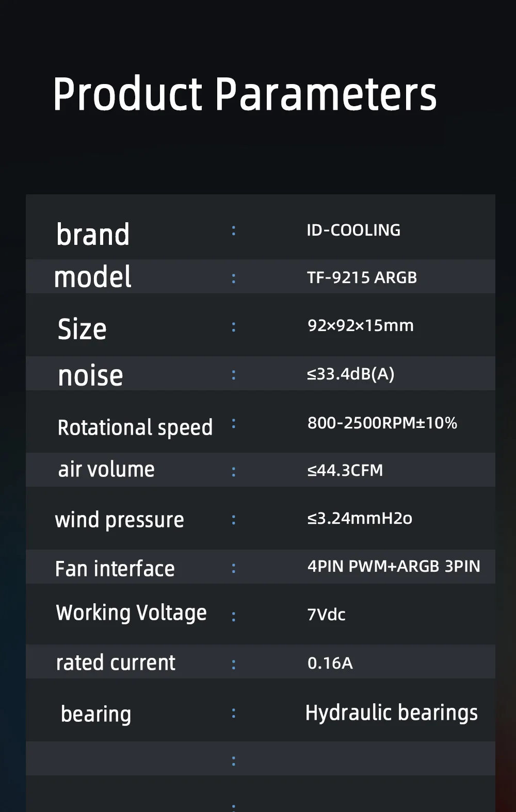
Task: Click the ≤3.24mmH2o value
Action: click(x=360, y=518)
